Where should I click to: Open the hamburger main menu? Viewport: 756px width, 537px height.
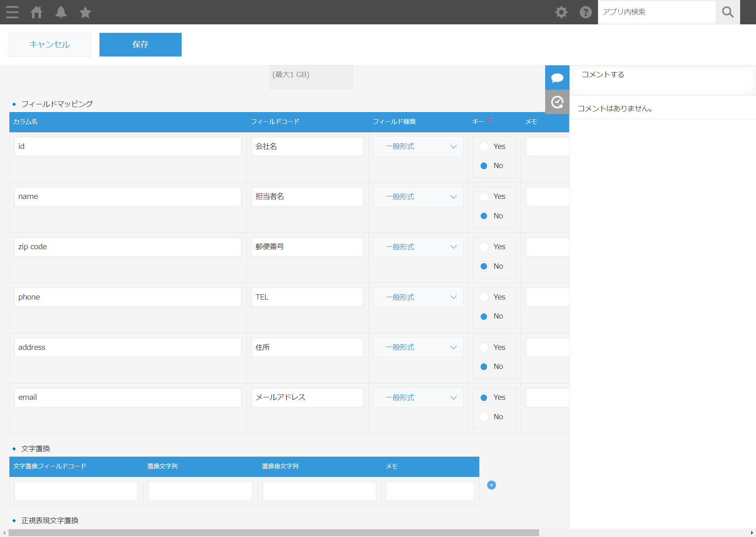(x=12, y=12)
